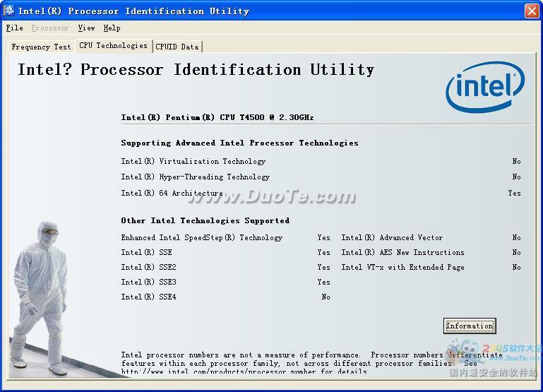This screenshot has height=392, width=543.
Task: Open the File menu
Action: 15,28
